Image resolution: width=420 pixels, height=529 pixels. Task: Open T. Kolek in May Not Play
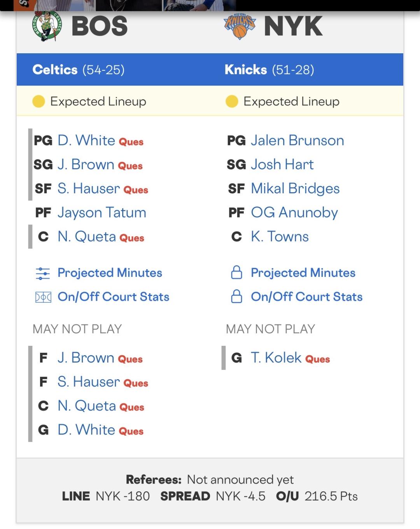[276, 358]
